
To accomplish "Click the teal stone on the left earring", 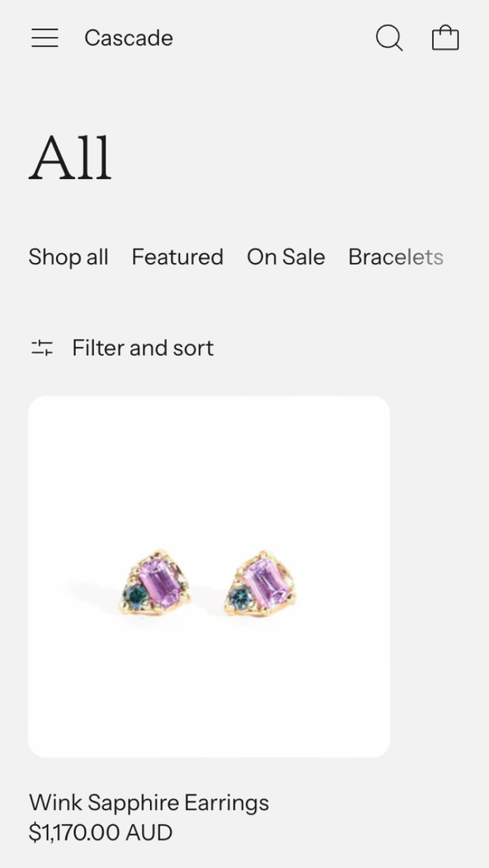I will click(x=135, y=596).
